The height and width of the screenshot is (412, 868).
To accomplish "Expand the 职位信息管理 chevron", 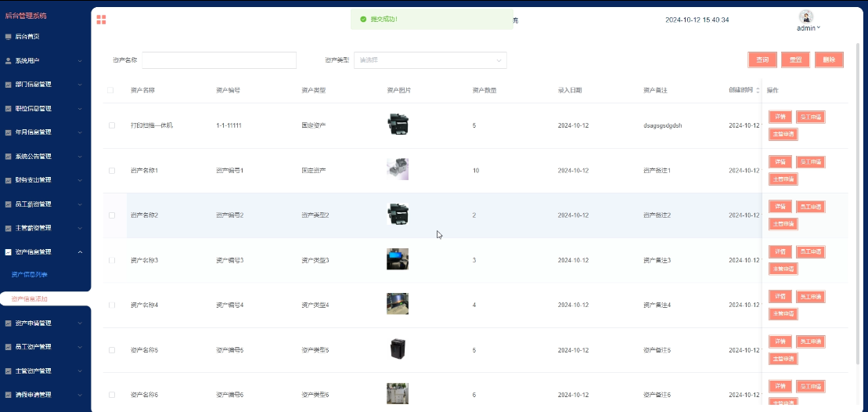I will pos(80,109).
